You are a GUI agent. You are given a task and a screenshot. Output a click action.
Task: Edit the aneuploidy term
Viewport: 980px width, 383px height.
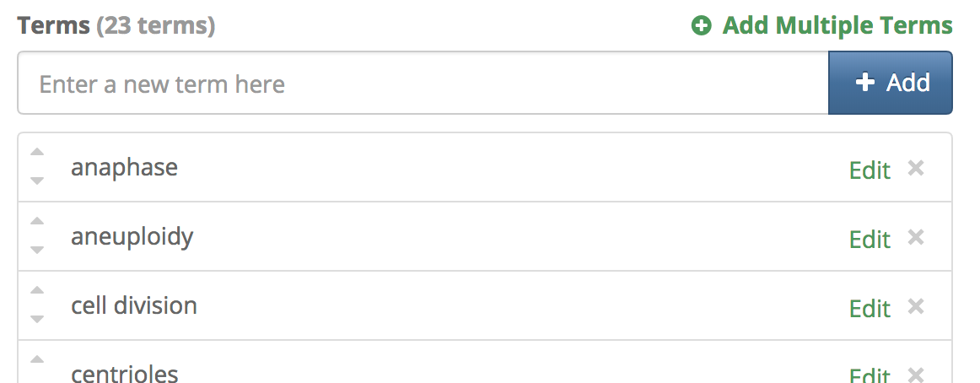coord(870,239)
